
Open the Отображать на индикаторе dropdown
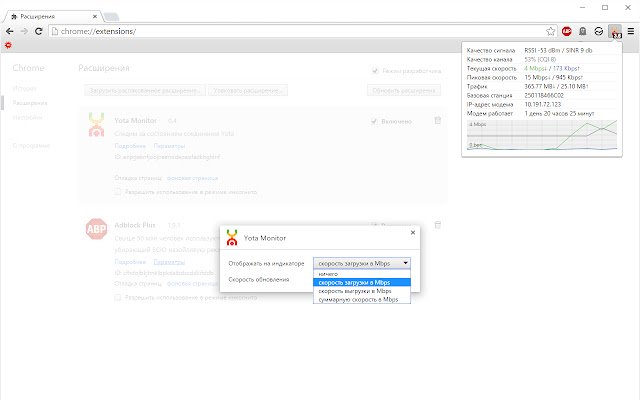[x=362, y=263]
